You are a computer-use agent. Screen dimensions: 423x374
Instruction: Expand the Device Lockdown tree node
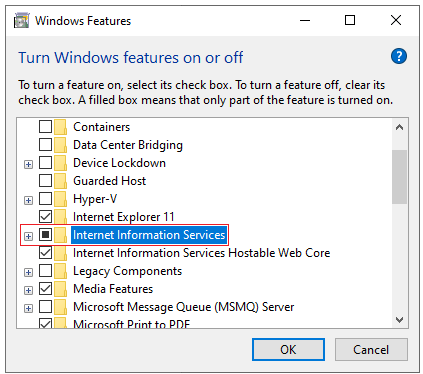29,164
